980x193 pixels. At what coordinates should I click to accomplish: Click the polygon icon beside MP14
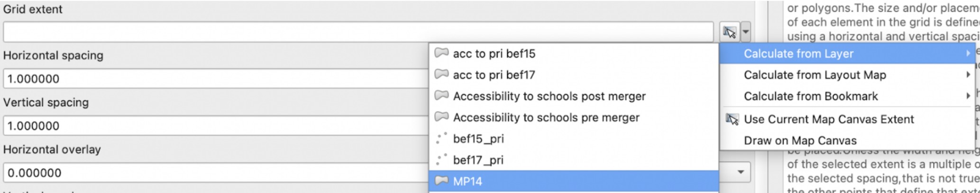click(441, 181)
